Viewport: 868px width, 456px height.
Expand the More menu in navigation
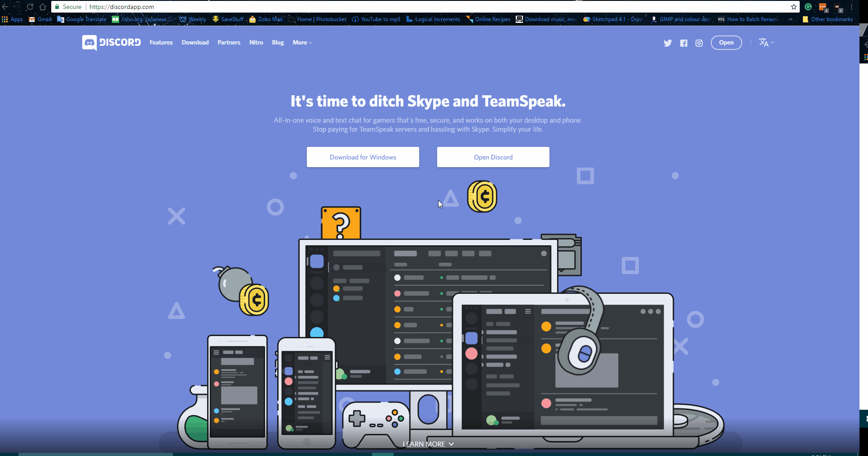coord(302,43)
